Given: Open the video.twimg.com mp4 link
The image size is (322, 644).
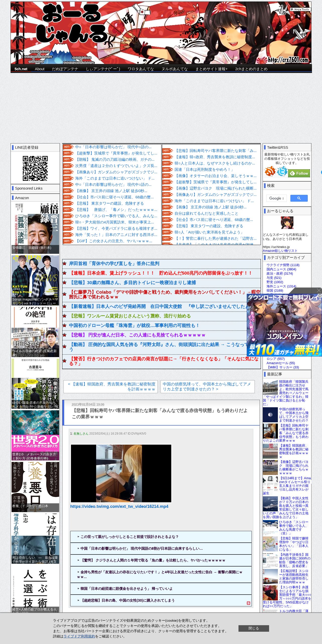Looking at the screenshot, I should pos(119,506).
